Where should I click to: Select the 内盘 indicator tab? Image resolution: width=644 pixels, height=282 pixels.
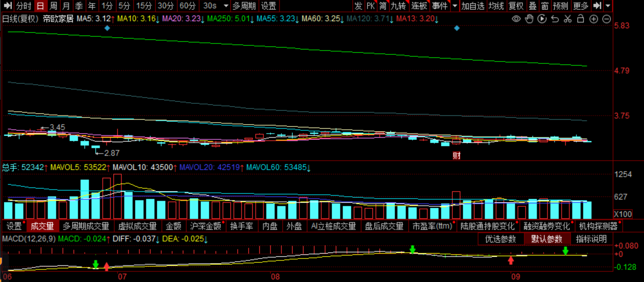coord(270,226)
